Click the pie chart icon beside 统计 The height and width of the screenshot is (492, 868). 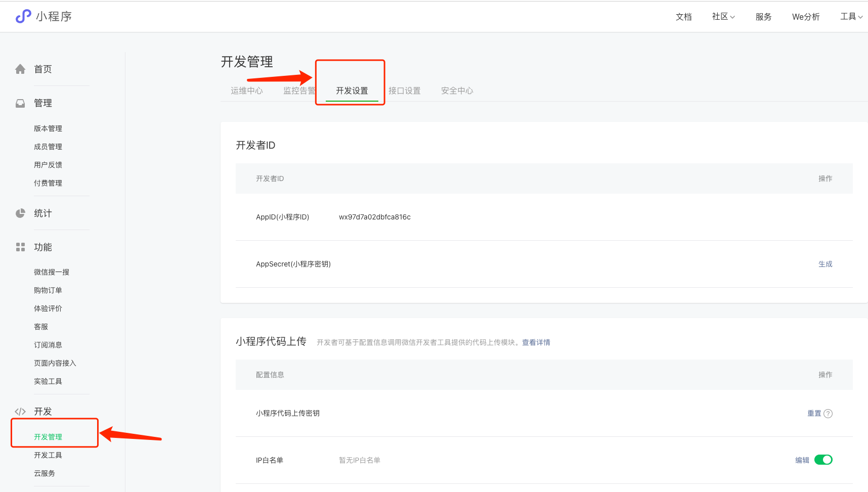click(x=20, y=213)
